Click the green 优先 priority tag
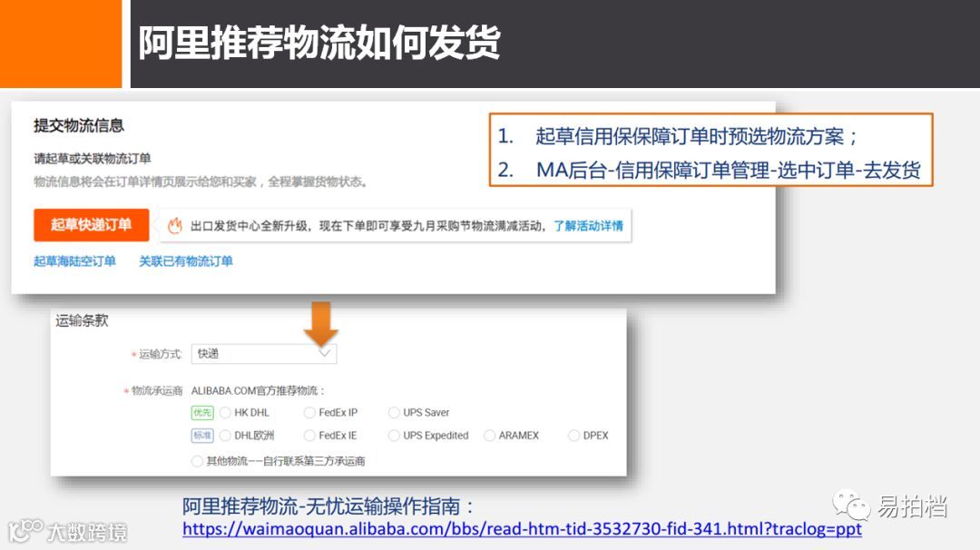The width and height of the screenshot is (980, 550). click(202, 412)
